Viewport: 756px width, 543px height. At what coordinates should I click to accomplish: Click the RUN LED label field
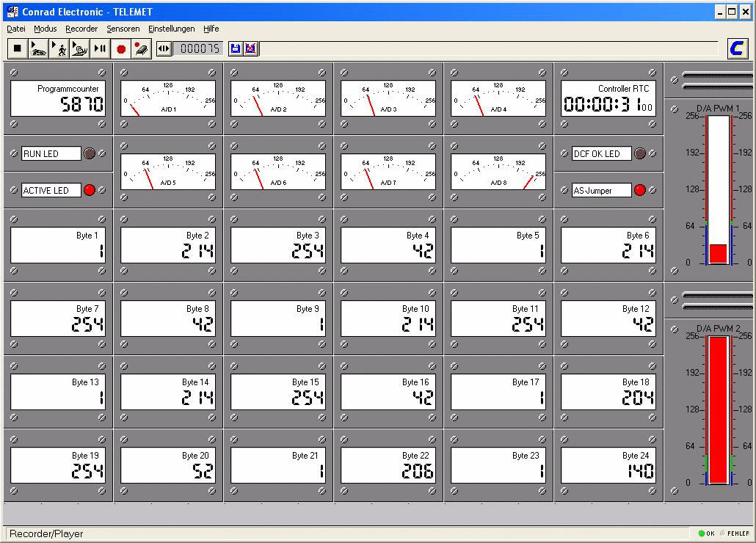coord(51,153)
